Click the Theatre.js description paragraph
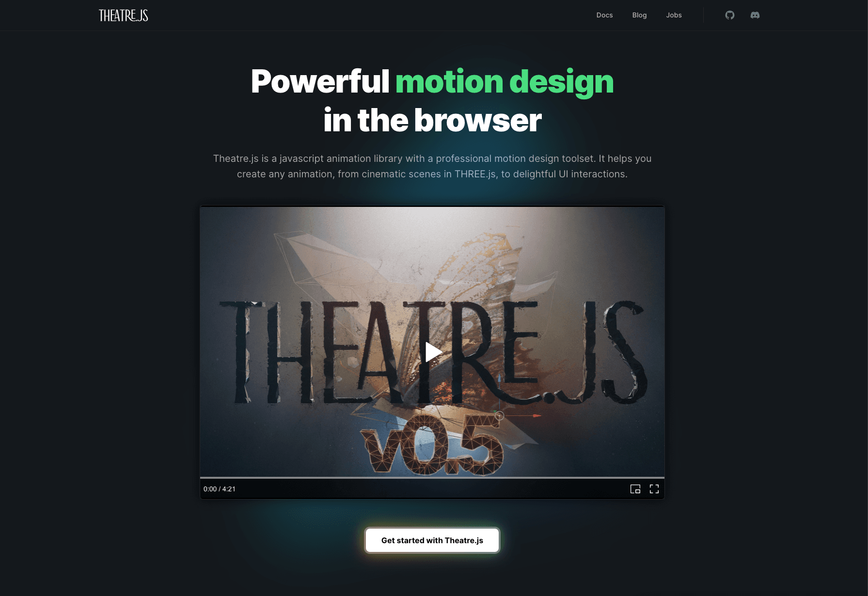Viewport: 868px width, 596px height. coord(432,166)
